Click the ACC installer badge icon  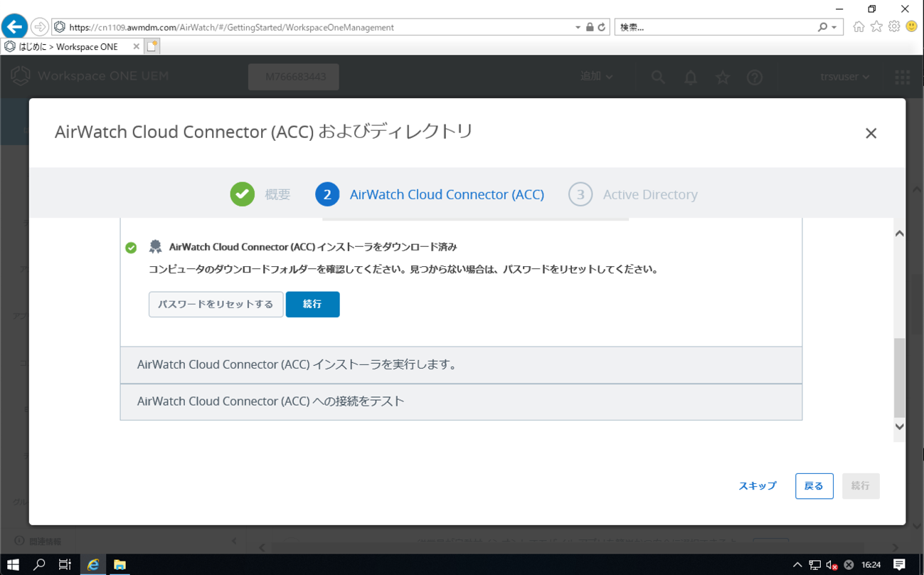click(155, 247)
